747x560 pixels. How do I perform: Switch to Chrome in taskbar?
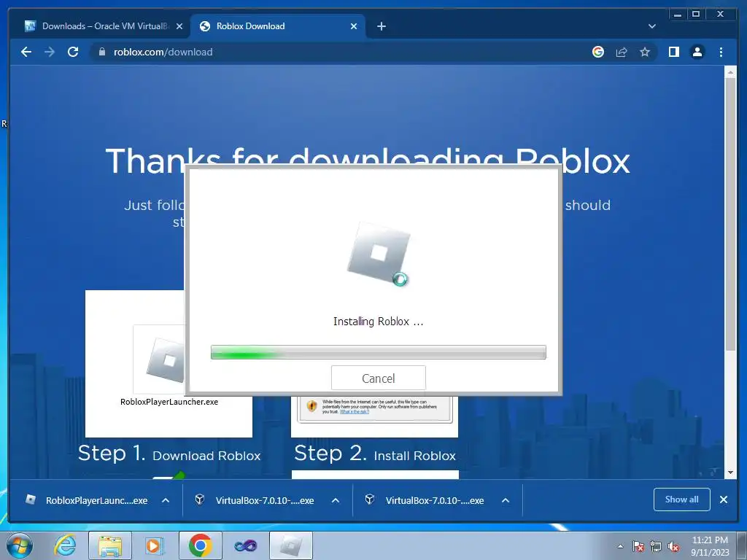200,545
